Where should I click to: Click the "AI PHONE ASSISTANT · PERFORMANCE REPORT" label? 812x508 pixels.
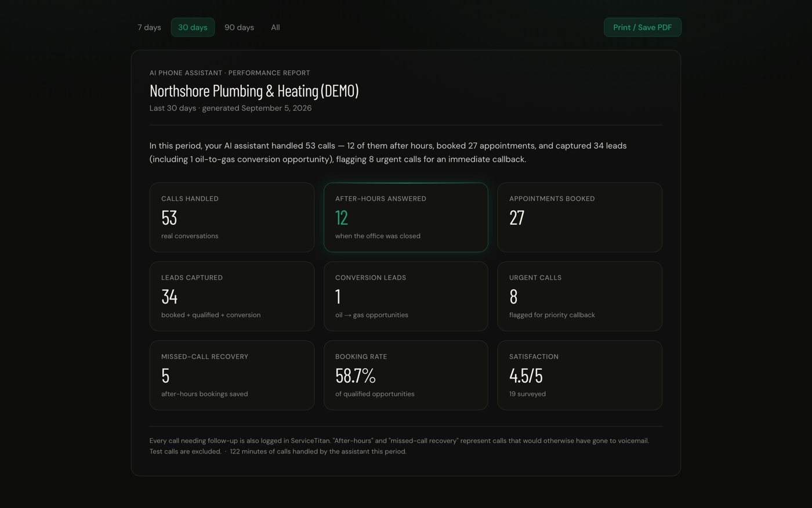230,73
